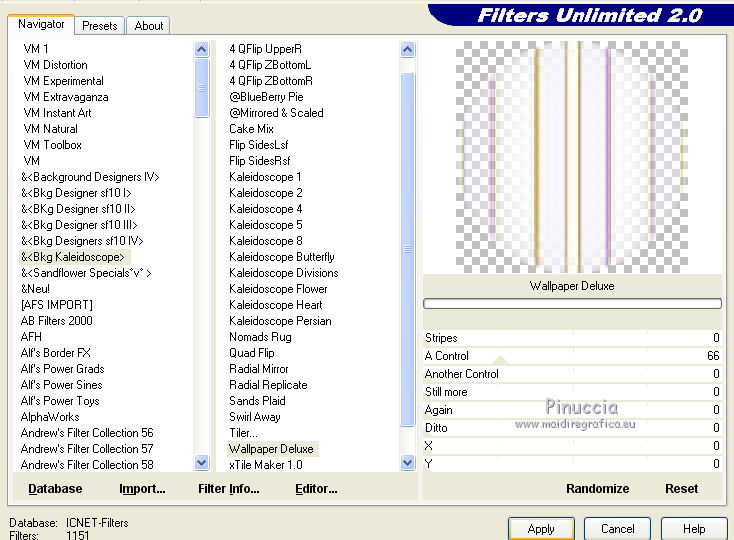Choose the Kaleidoscope Persian effect
This screenshot has height=540, width=734.
[280, 321]
